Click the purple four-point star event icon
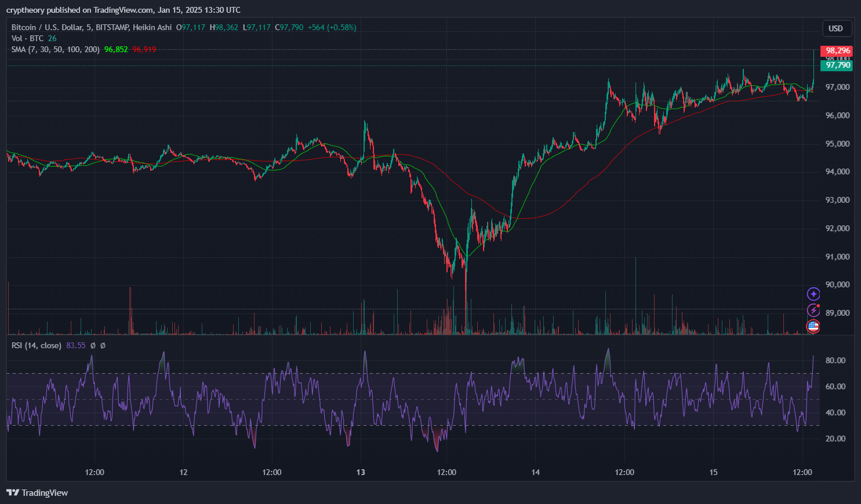The width and height of the screenshot is (861, 504). tap(813, 294)
